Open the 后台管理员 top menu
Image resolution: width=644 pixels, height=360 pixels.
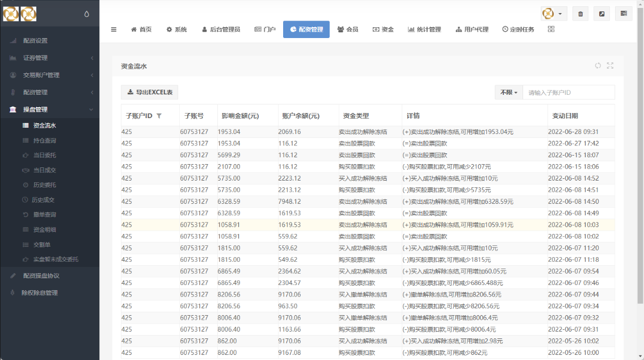[x=221, y=29]
